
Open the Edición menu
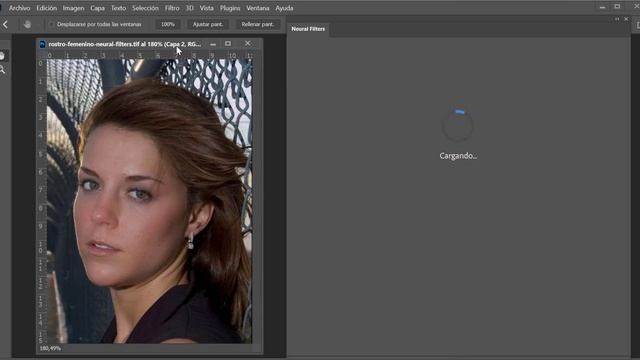pyautogui.click(x=47, y=8)
